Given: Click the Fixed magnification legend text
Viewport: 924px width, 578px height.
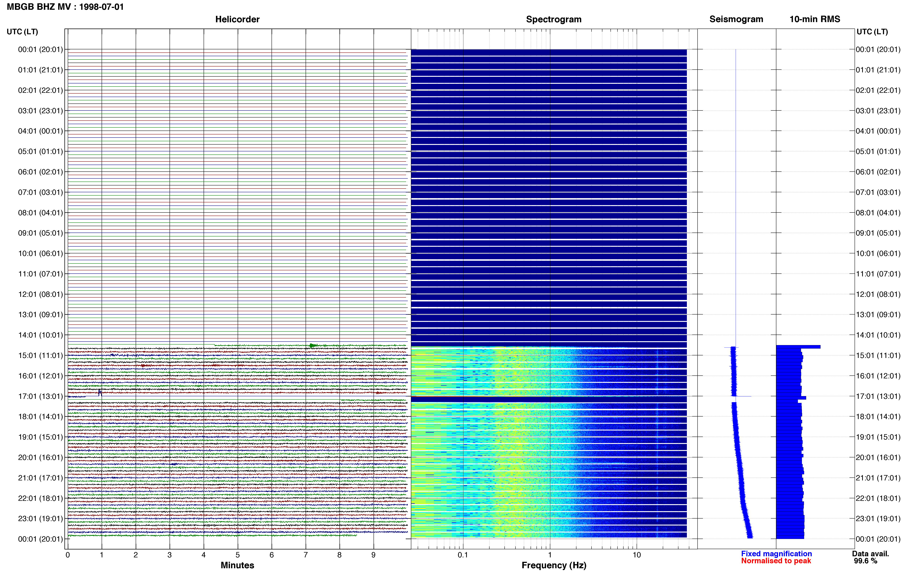Looking at the screenshot, I should (776, 554).
